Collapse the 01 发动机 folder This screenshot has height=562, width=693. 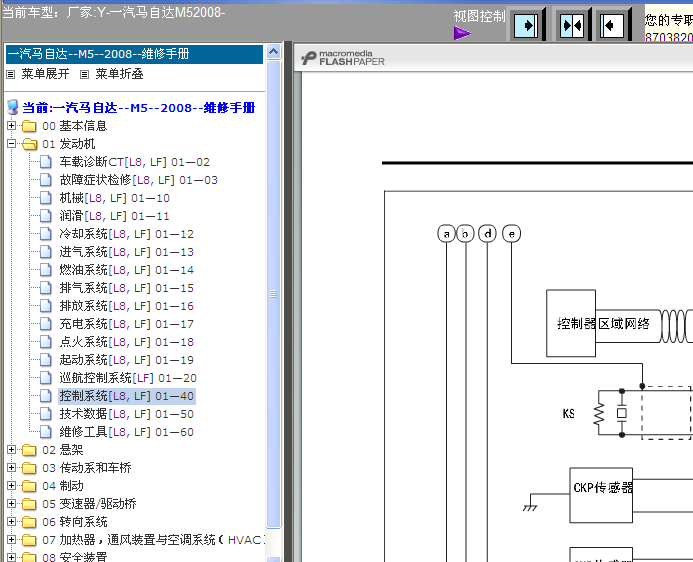[x=11, y=144]
